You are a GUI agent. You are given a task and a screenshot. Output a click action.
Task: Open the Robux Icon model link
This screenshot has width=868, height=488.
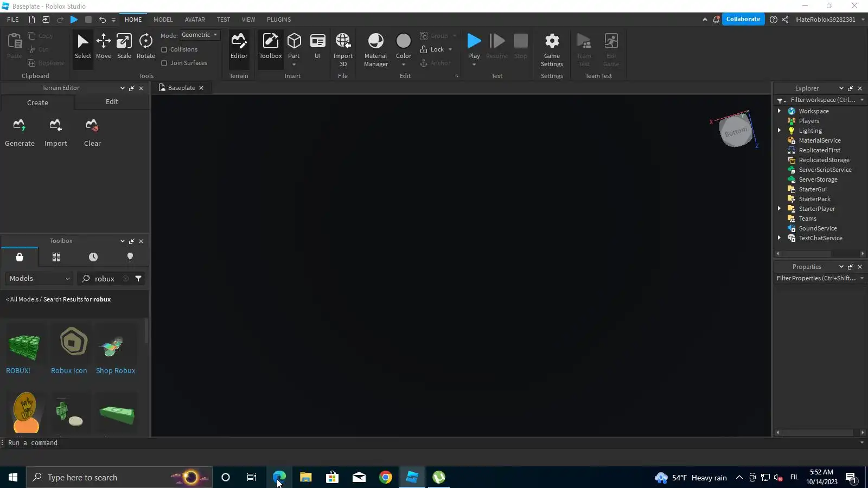pos(69,371)
